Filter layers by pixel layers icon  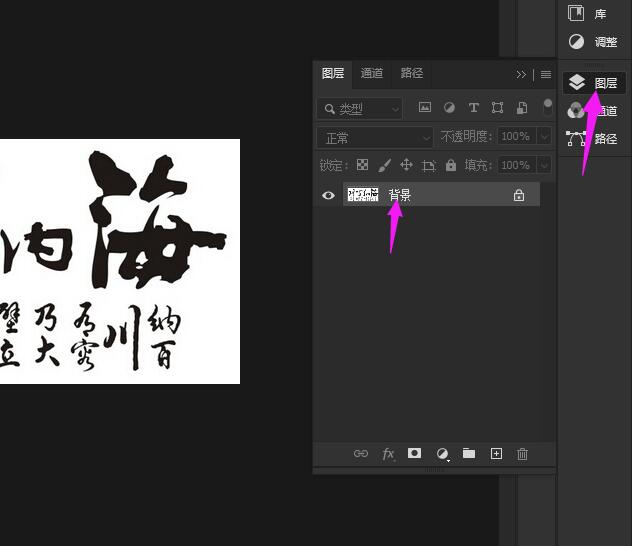pos(424,107)
